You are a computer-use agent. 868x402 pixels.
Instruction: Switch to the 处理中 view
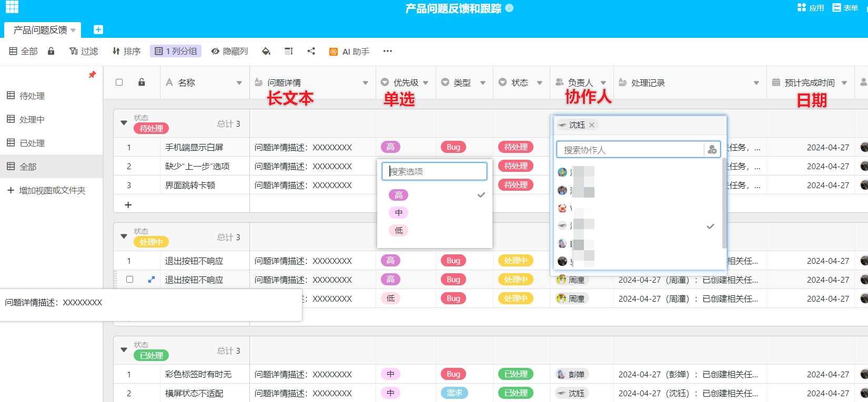32,119
